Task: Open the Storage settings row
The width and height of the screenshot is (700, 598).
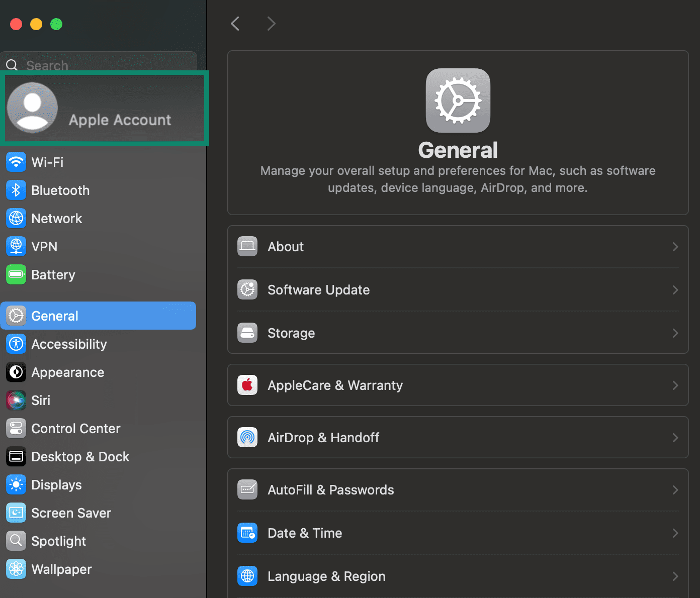Action: [x=458, y=333]
